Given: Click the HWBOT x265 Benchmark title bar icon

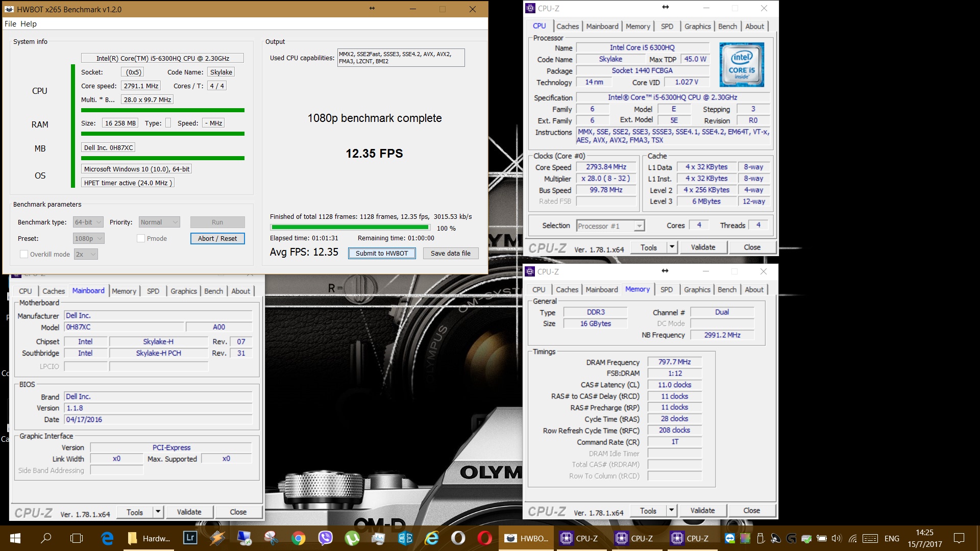Looking at the screenshot, I should (x=9, y=9).
